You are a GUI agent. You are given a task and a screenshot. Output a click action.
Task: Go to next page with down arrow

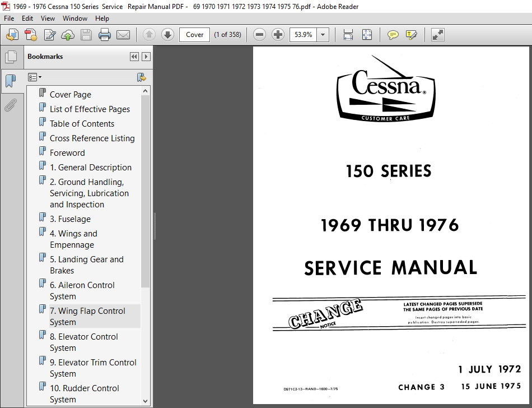click(167, 35)
